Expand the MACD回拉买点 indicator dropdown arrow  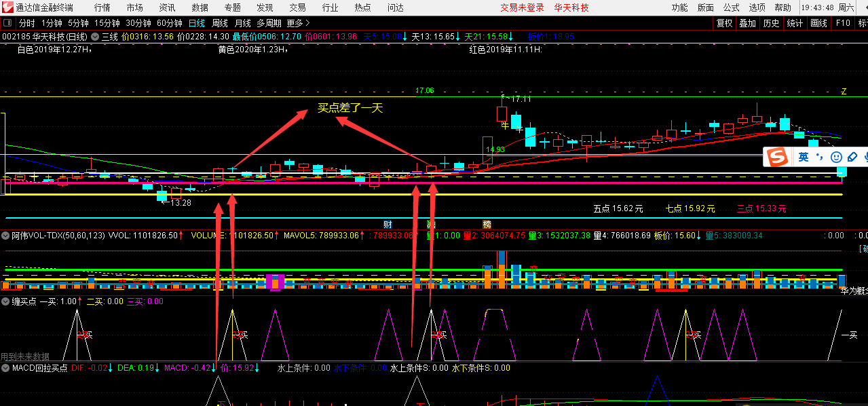click(x=5, y=368)
